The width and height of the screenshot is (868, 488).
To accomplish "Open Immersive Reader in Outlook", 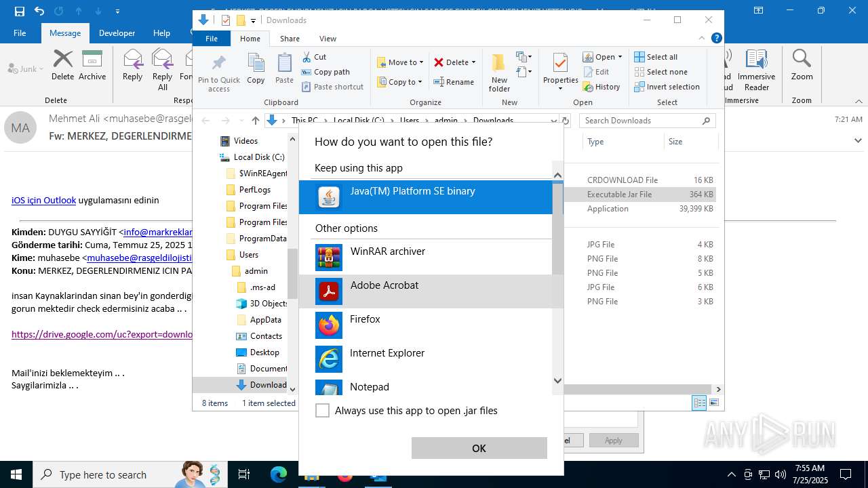I will tap(757, 69).
